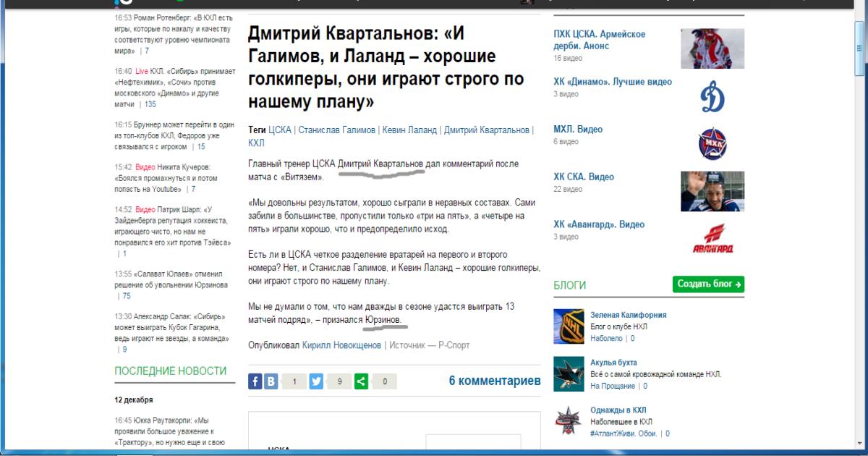Viewport: 868px width, 456px height.
Task: Click the '22 видео' count label
Action: pos(568,190)
